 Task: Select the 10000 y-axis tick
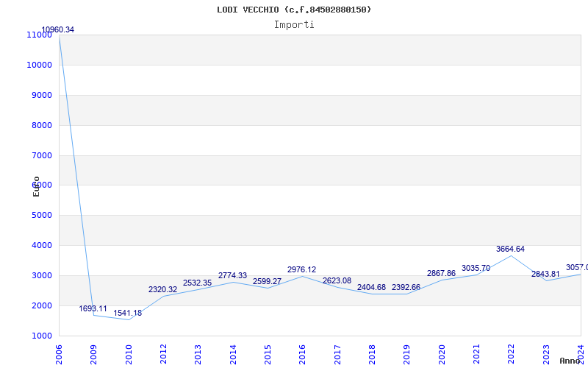click(x=39, y=65)
